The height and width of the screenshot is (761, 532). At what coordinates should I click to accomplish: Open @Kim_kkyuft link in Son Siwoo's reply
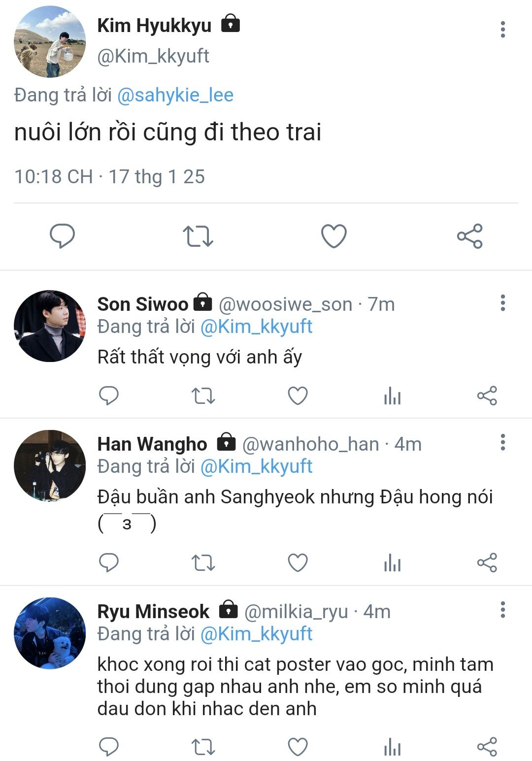[257, 327]
